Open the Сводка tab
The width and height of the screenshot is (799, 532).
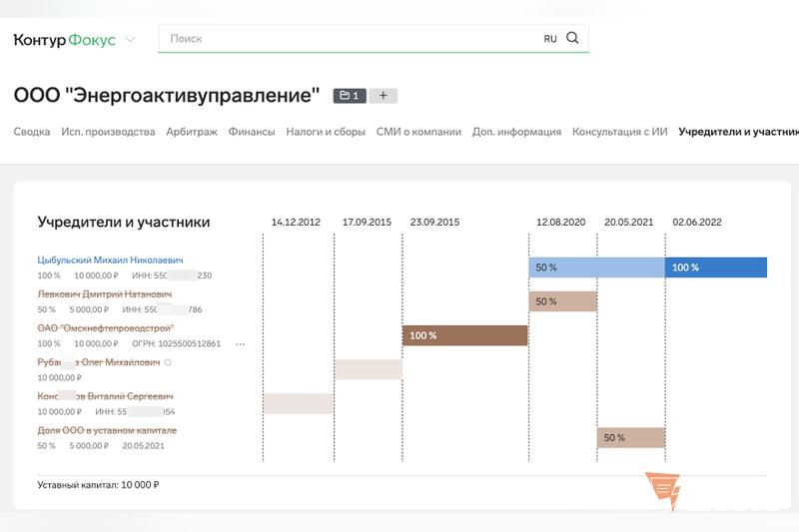(x=32, y=132)
